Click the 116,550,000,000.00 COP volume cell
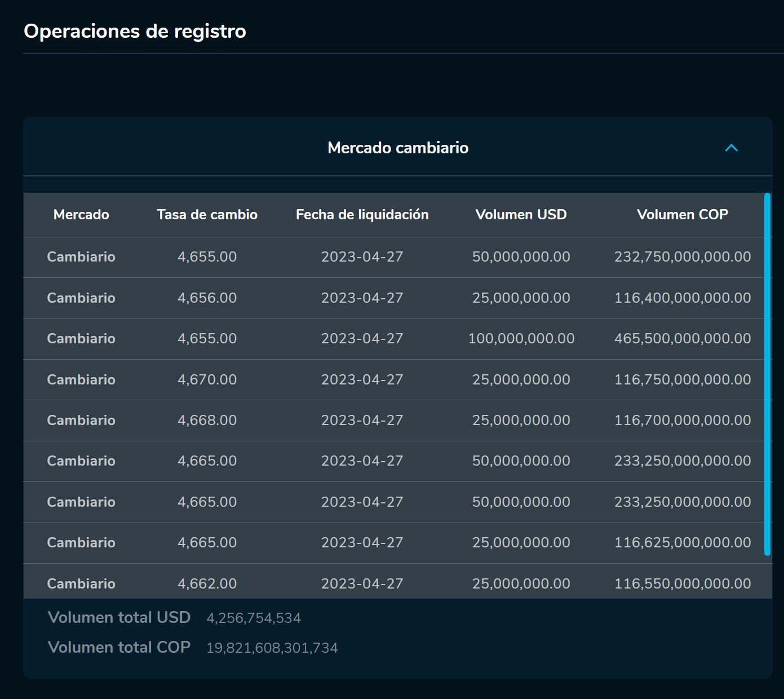The image size is (784, 699). point(682,583)
